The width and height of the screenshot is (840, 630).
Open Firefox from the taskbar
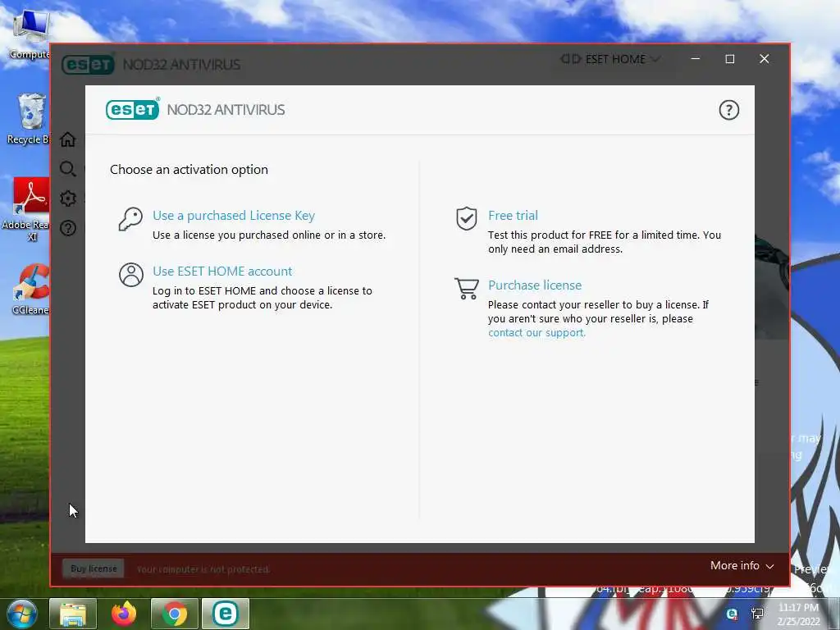click(124, 614)
